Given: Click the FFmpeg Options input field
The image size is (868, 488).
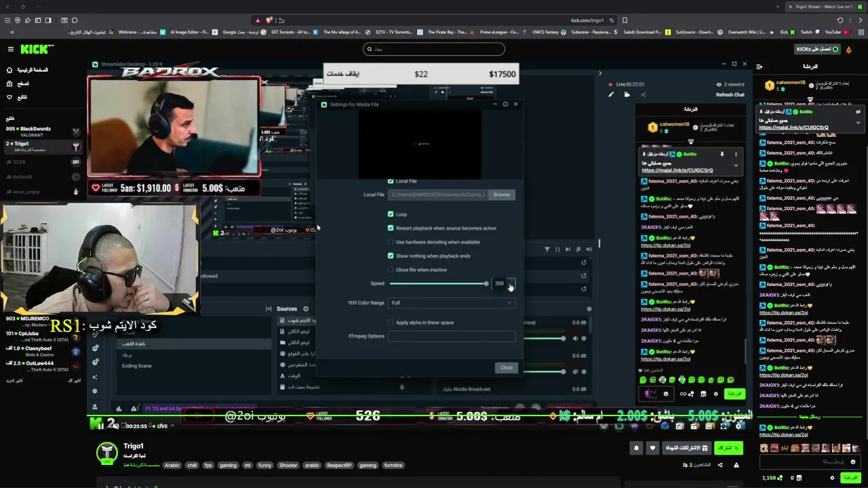Looking at the screenshot, I should click(451, 336).
